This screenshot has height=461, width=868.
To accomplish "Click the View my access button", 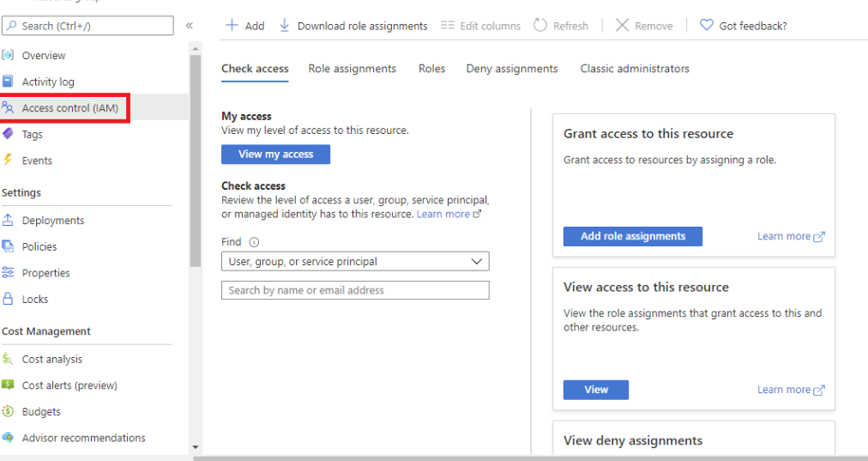I will click(x=275, y=154).
